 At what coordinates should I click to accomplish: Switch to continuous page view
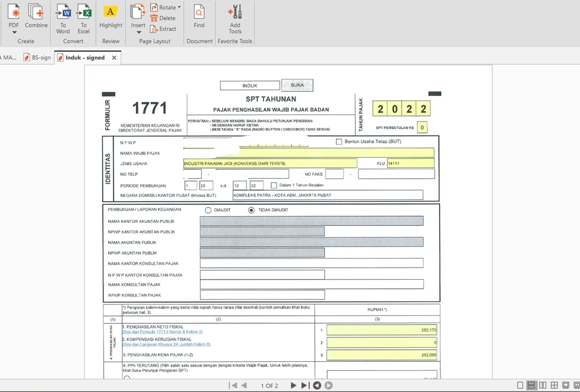(531, 385)
